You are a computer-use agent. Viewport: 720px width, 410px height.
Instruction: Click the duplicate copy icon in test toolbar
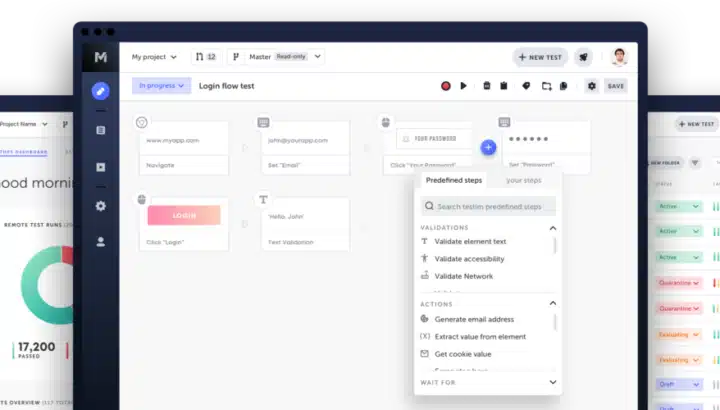click(x=563, y=86)
